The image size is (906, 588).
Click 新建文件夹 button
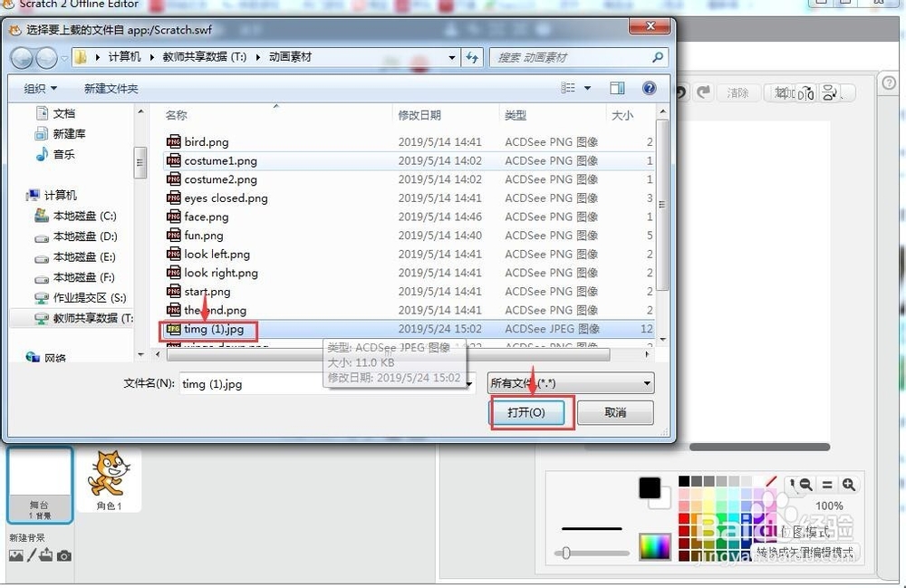coord(111,89)
